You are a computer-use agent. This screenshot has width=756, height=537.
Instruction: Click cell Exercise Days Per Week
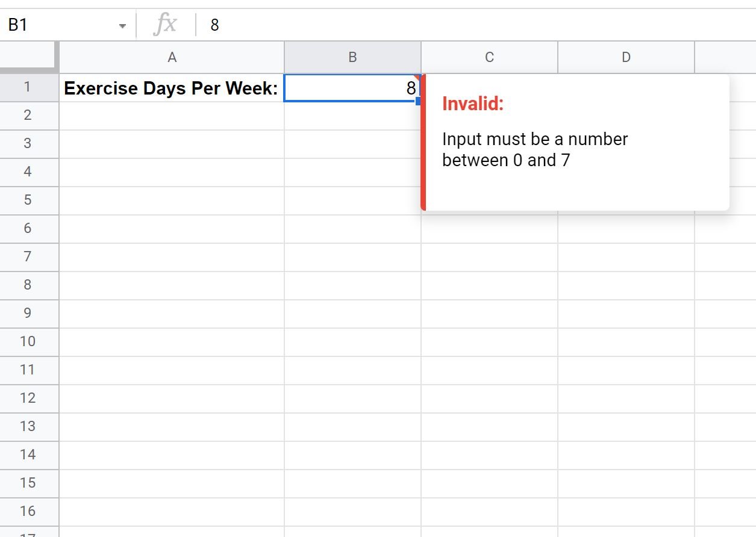coord(171,88)
